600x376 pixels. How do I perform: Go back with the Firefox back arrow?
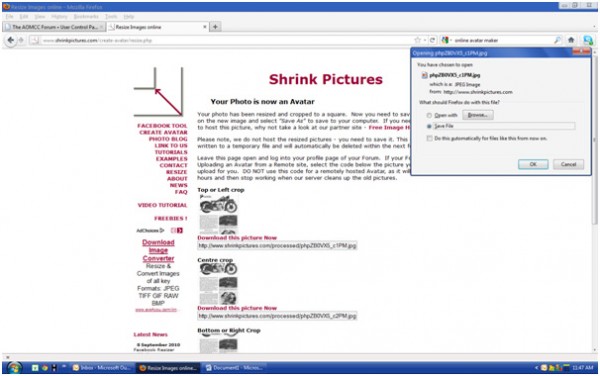pos(11,40)
